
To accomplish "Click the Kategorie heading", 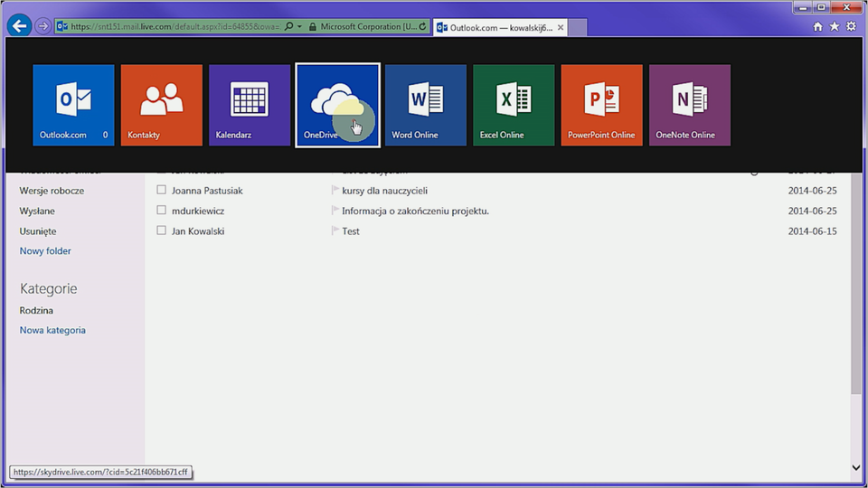I will coord(48,288).
